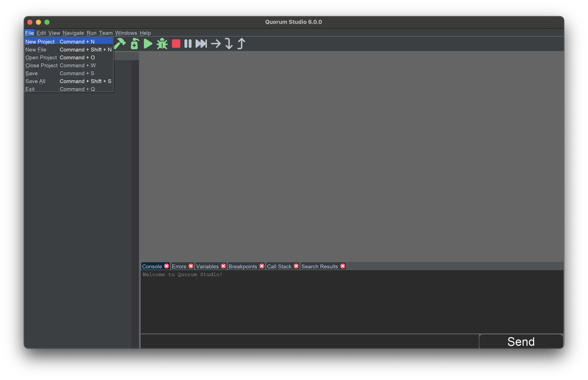Open the View menu
Image resolution: width=588 pixels, height=380 pixels.
pos(54,33)
